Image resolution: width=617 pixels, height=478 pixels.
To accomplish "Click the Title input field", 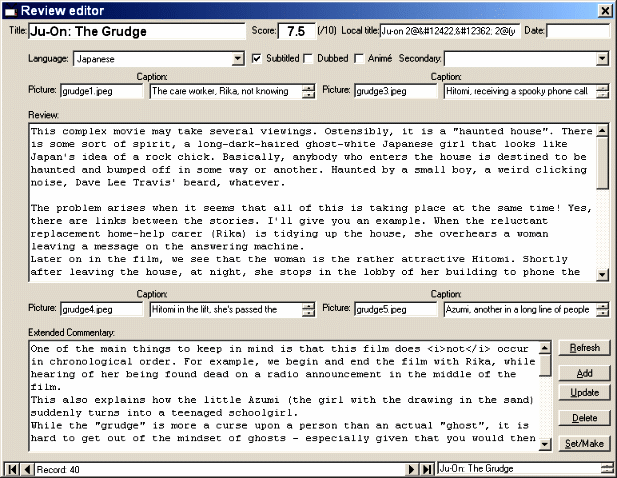I will (x=137, y=31).
